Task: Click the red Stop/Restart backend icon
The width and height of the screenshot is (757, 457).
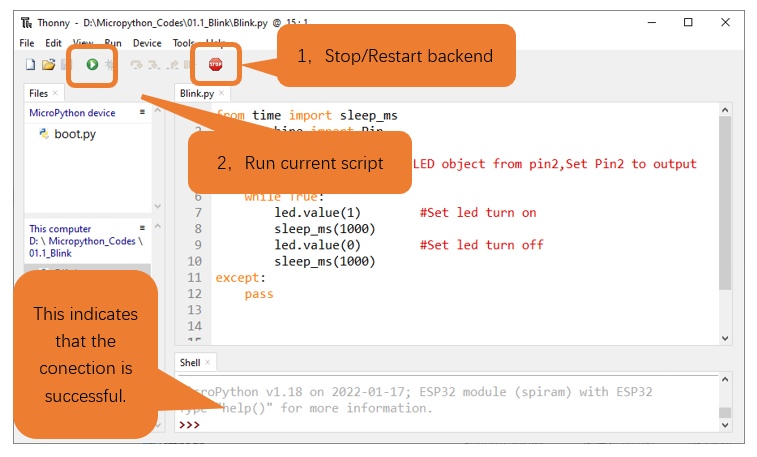Action: tap(215, 64)
